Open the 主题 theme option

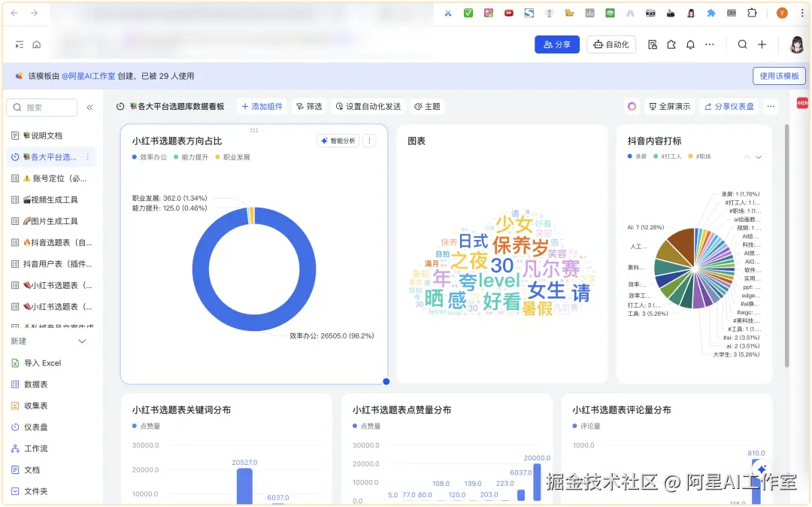coord(427,106)
